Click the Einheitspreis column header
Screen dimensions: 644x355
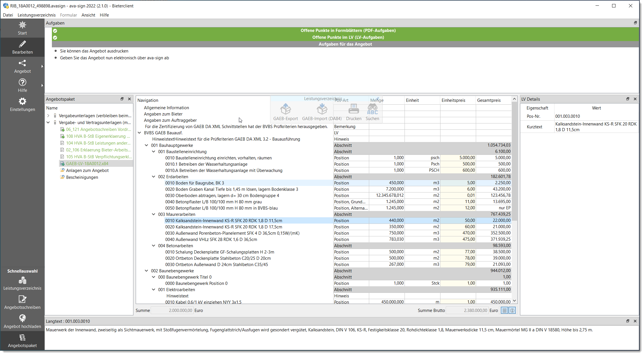click(x=458, y=100)
